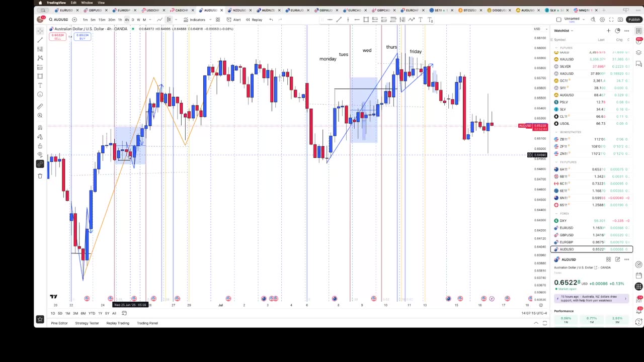644x362 pixels.
Task: Switch to 1h timeframe
Action: tap(120, 20)
